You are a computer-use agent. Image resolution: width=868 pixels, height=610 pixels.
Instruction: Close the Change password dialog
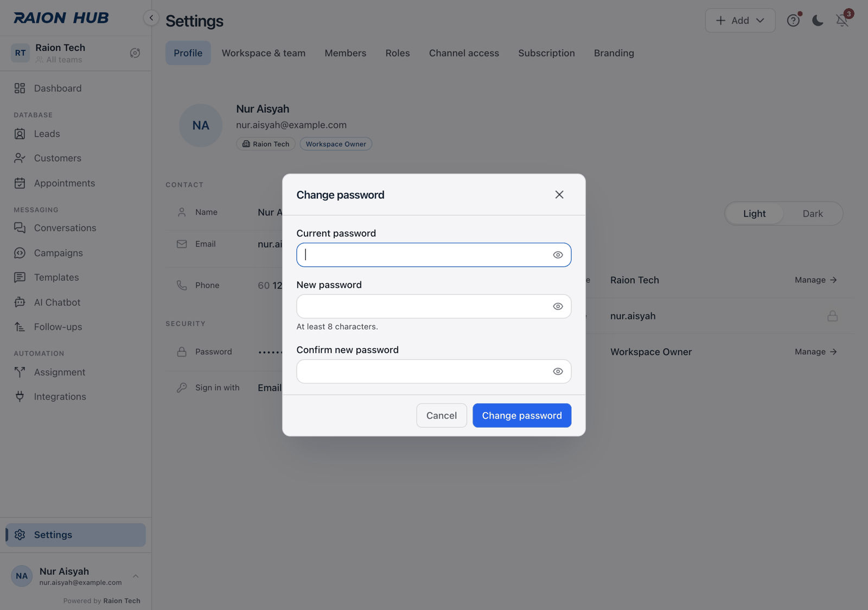(559, 195)
